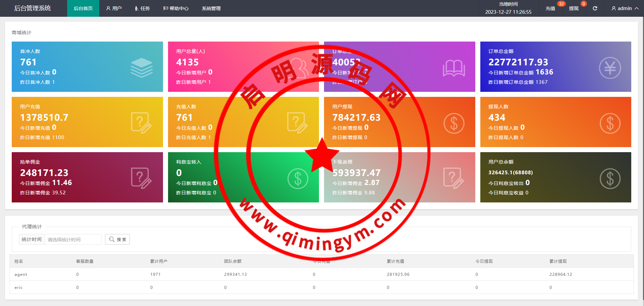The width and height of the screenshot is (644, 306).
Task: Open the 任务 navigation menu
Action: [x=142, y=8]
